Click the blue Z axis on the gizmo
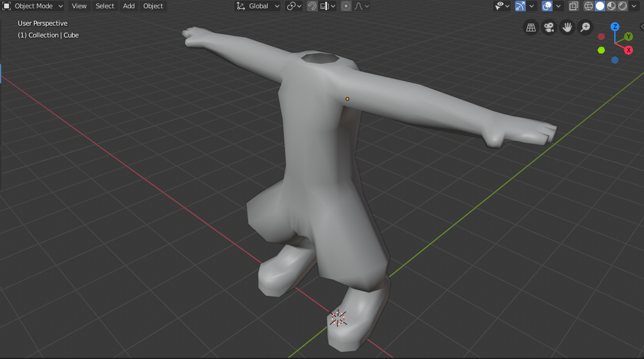This screenshot has width=644, height=359. tap(615, 27)
